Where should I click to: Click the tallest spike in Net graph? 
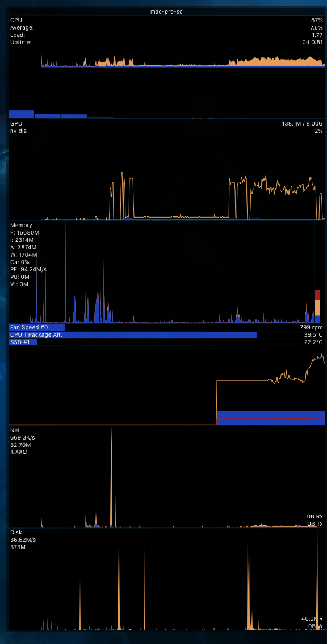pos(111,476)
